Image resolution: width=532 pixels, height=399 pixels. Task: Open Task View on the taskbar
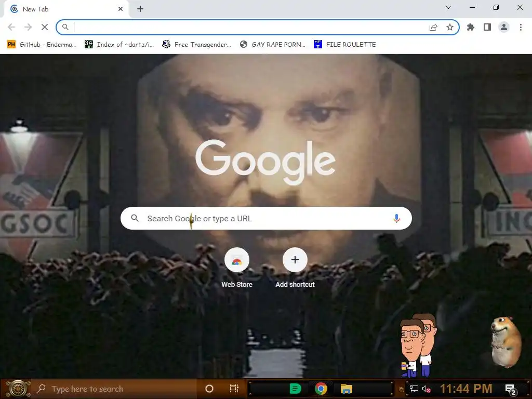point(234,389)
